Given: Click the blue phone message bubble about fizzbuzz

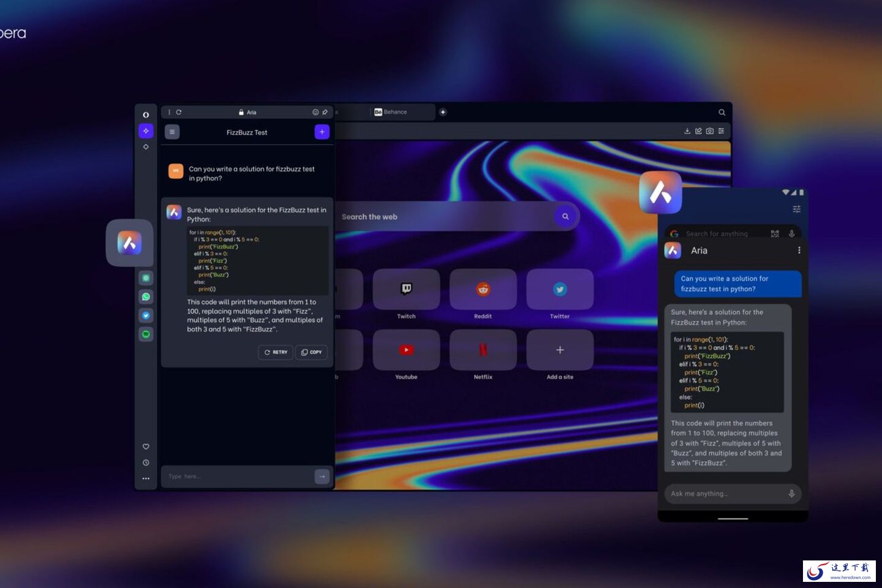Looking at the screenshot, I should tap(738, 284).
